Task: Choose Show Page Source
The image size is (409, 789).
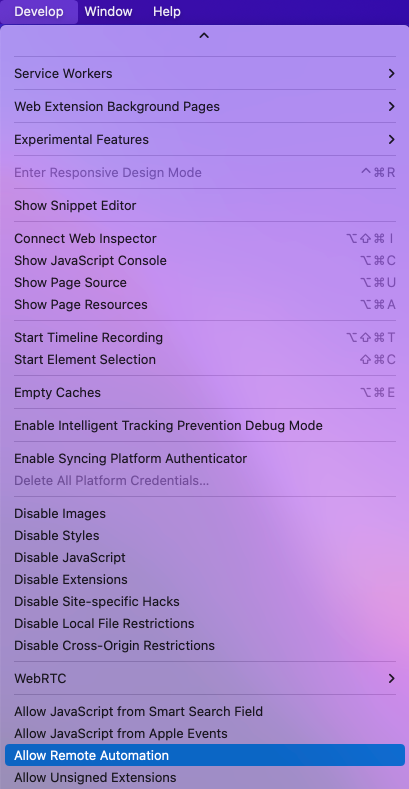Action: [205, 283]
